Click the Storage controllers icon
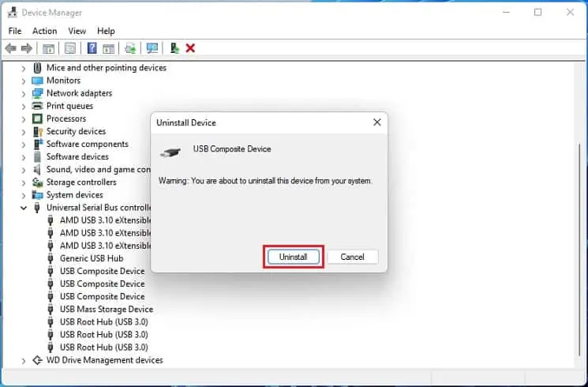Image resolution: width=588 pixels, height=387 pixels. [x=37, y=182]
